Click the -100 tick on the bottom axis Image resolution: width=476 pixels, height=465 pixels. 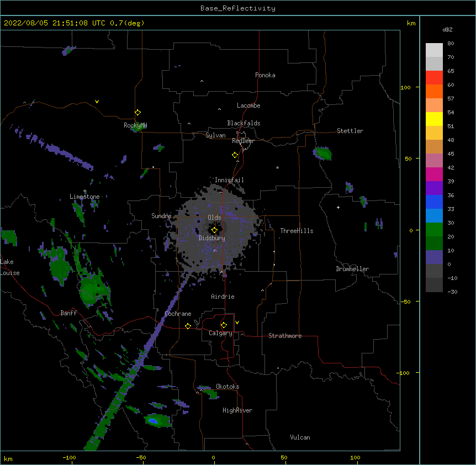69,457
